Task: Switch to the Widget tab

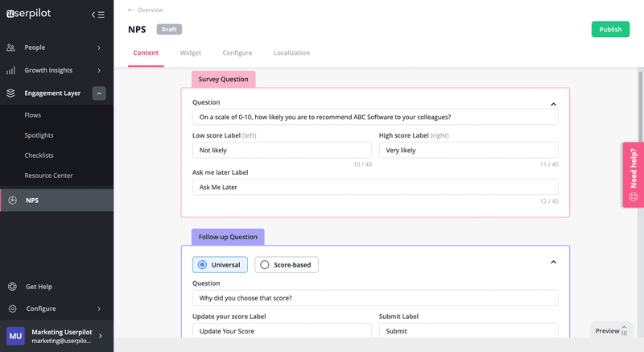Action: (x=191, y=53)
